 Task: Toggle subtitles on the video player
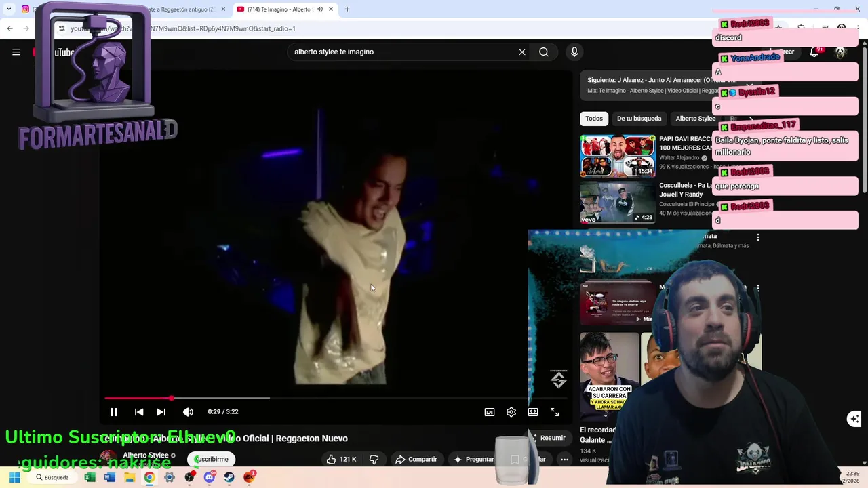pos(490,411)
